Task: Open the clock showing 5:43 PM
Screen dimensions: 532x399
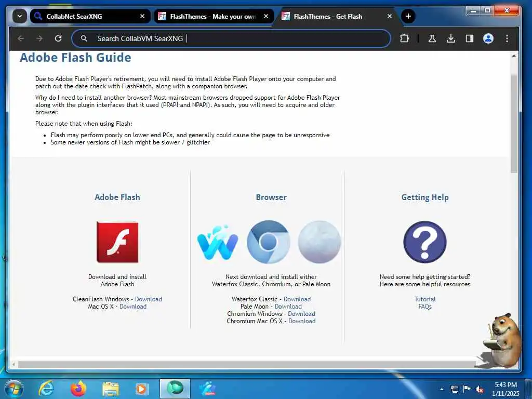Action: (x=506, y=389)
